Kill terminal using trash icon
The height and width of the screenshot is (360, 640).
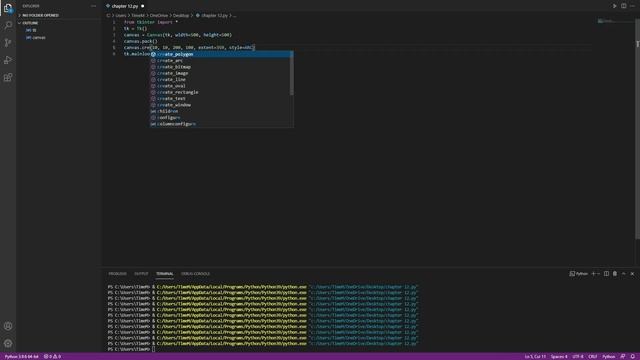pyautogui.click(x=615, y=274)
